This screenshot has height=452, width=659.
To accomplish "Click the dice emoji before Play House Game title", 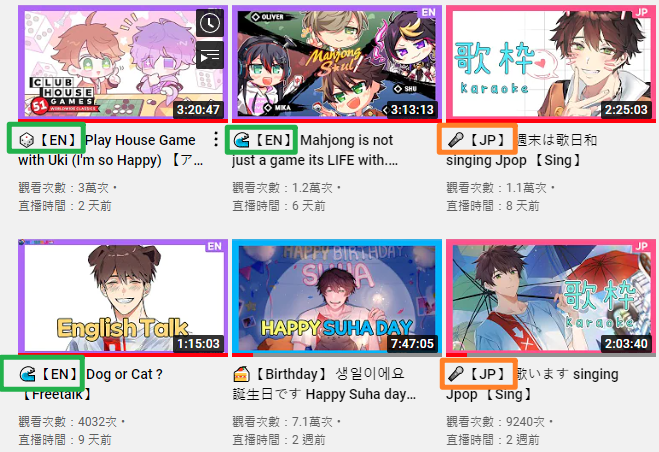I will (26, 140).
